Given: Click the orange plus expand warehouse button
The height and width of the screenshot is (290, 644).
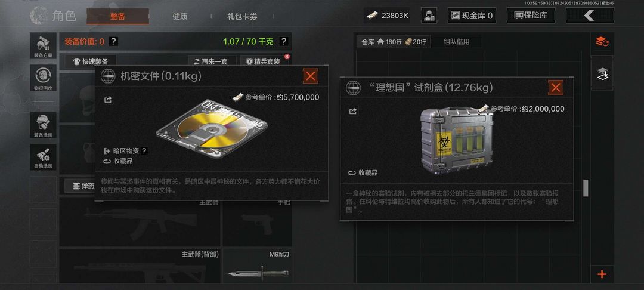Looking at the screenshot, I should click(602, 274).
